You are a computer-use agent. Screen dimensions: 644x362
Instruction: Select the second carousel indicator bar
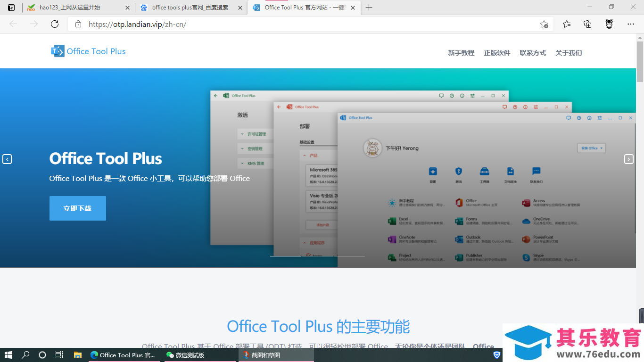coord(317,256)
